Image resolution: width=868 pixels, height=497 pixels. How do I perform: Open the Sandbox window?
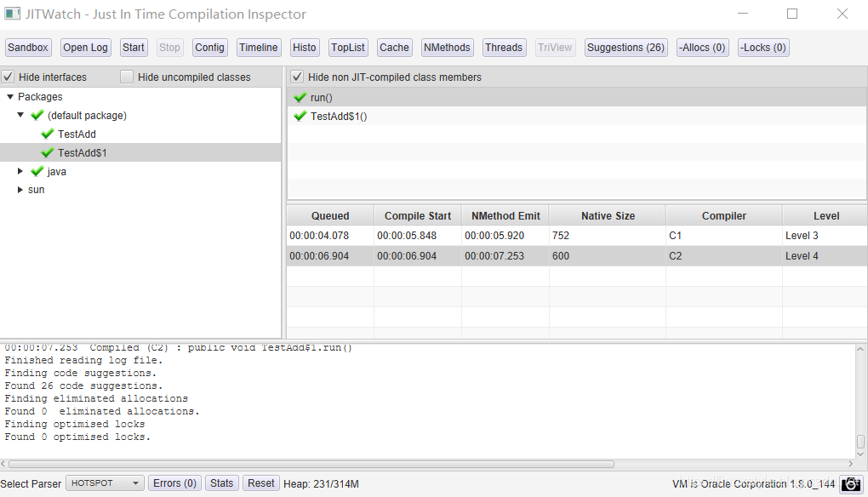pos(28,48)
